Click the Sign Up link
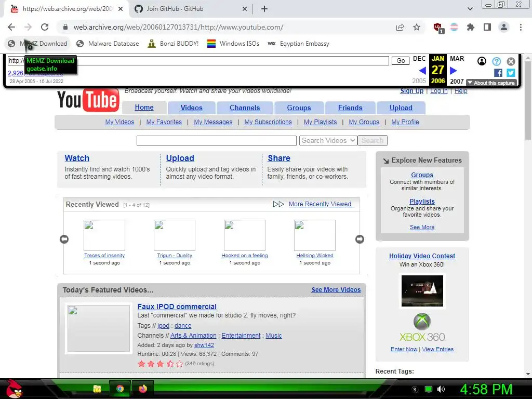The image size is (532, 399). pos(412,91)
